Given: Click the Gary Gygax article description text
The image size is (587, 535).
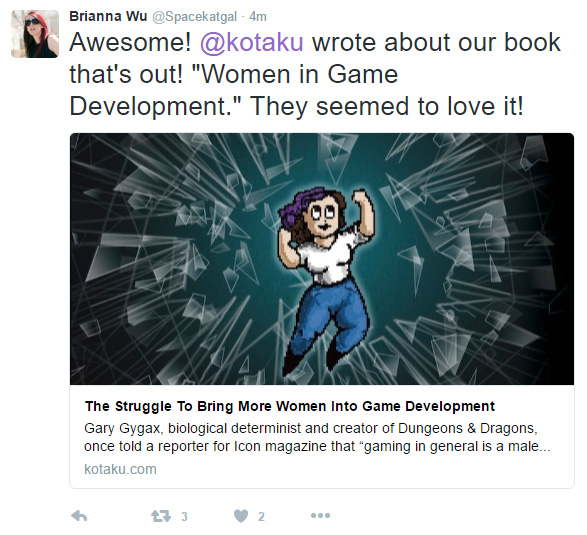Looking at the screenshot, I should pos(317,437).
